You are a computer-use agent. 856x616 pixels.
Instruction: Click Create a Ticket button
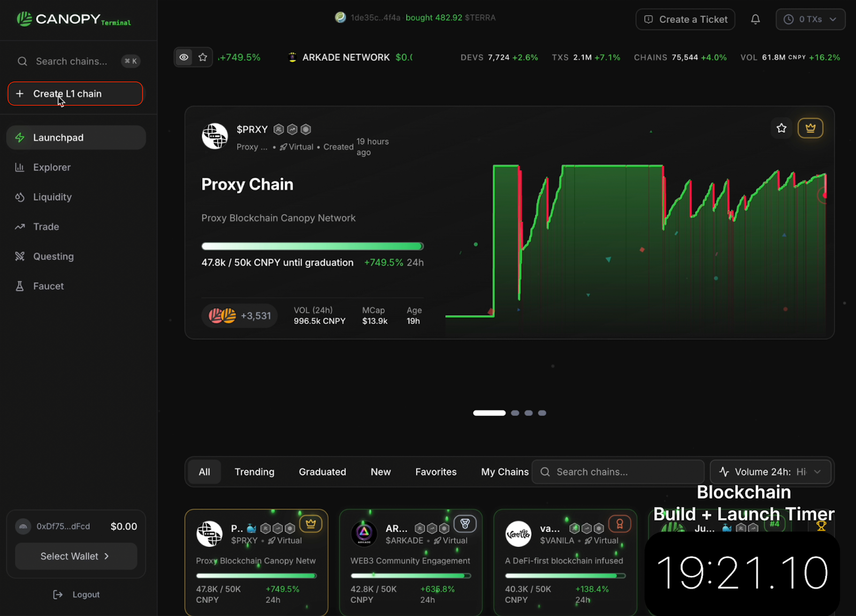(685, 19)
